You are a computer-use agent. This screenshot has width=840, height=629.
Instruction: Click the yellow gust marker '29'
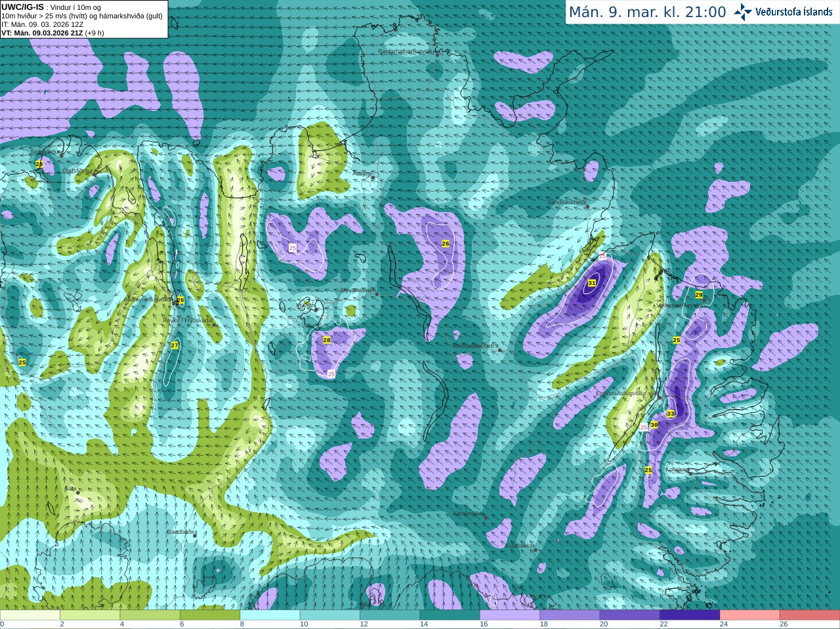[699, 295]
